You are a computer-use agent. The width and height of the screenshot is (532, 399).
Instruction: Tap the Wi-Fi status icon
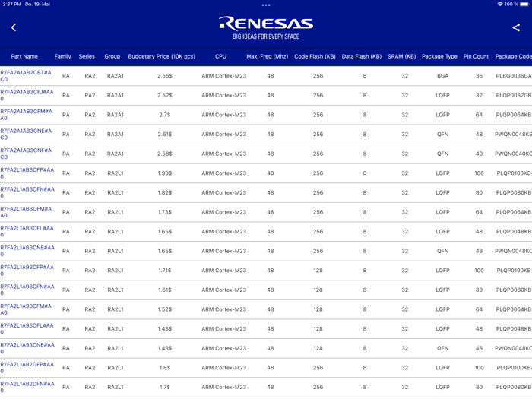point(500,4)
